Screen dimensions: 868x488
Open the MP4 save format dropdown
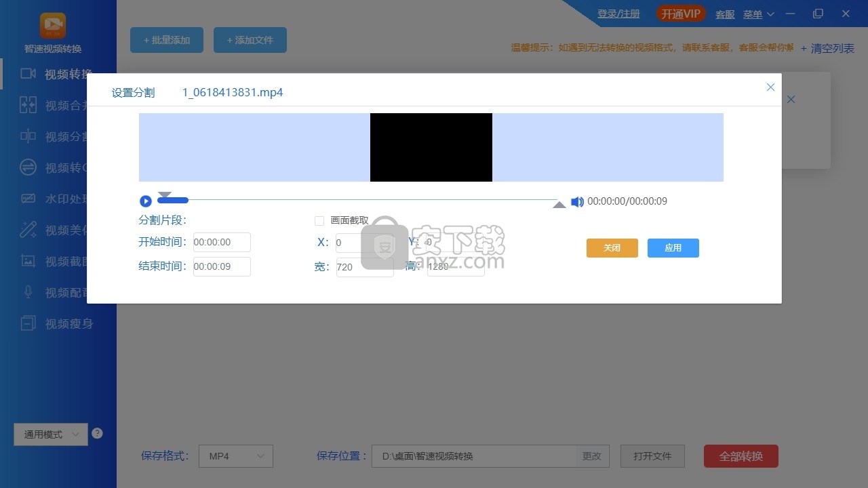pos(236,456)
